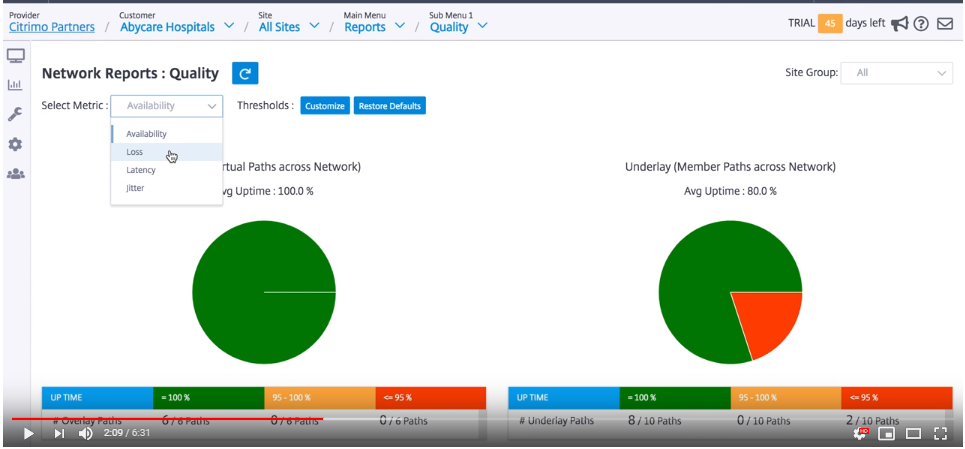Mute the video volume
Image resolution: width=965 pixels, height=449 pixels.
pyautogui.click(x=86, y=434)
